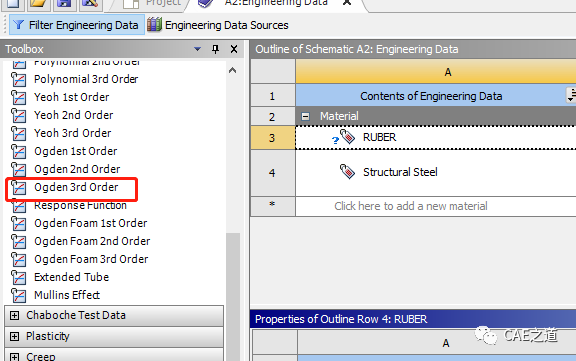Click scroll up arrow in Toolbox

[233, 71]
